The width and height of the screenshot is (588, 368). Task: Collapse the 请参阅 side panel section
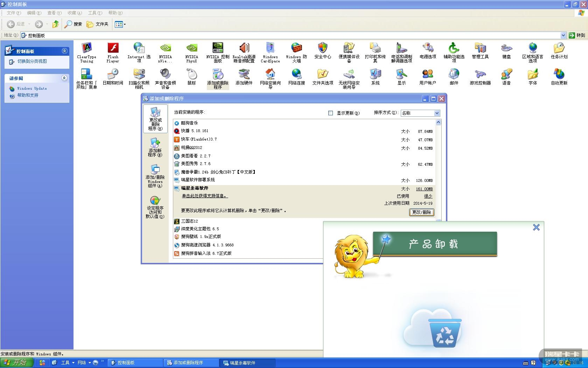pos(64,78)
